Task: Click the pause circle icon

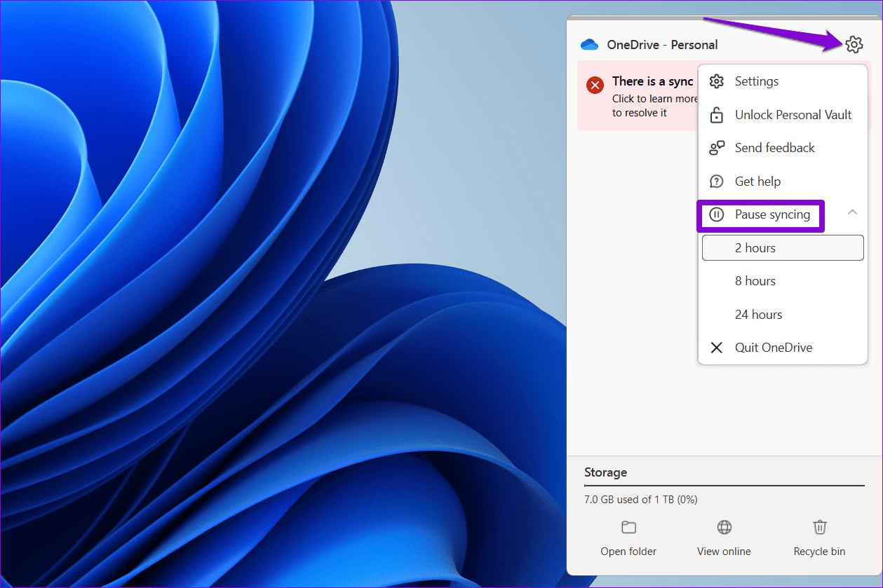Action: click(716, 215)
